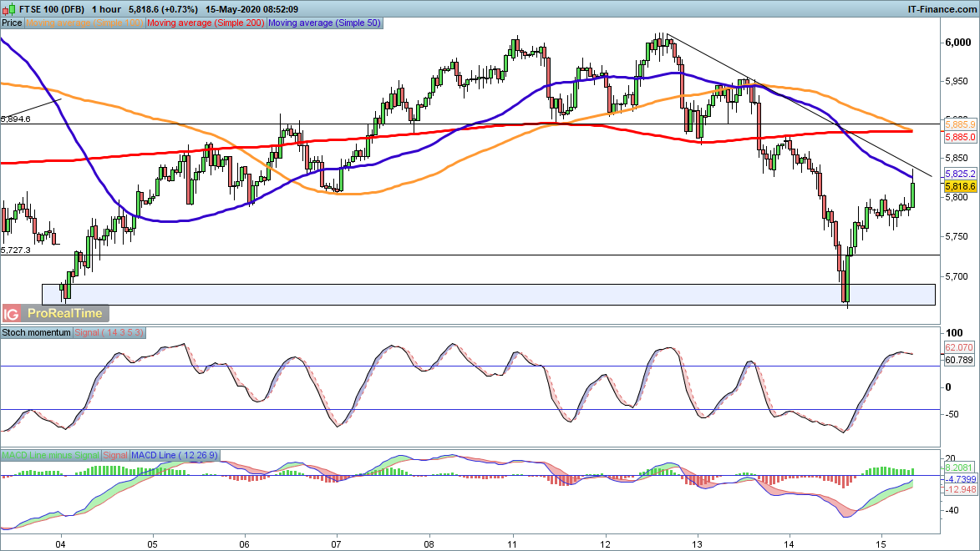Image resolution: width=980 pixels, height=551 pixels.
Task: Click the Signal (14 3 5 3) label
Action: pyautogui.click(x=109, y=333)
